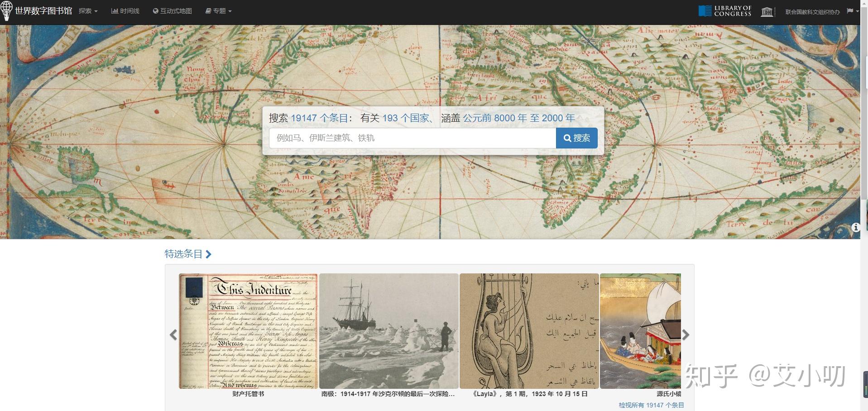Open the This Indenture document thumbnail

click(x=248, y=331)
